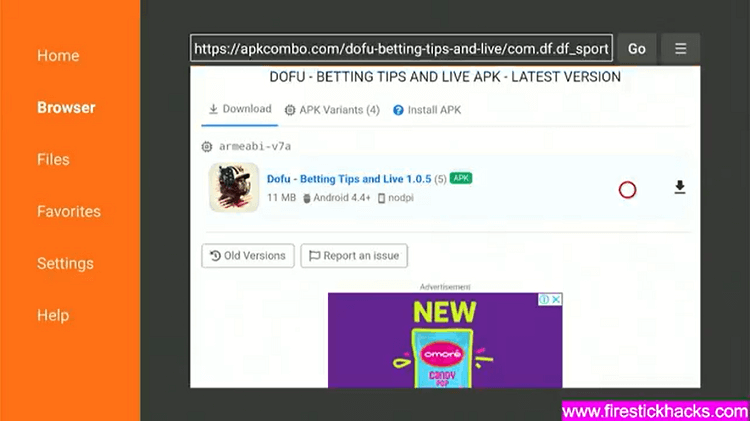Screen dimensions: 750x421
Task: Click the Report an issue button
Action: coord(354,256)
